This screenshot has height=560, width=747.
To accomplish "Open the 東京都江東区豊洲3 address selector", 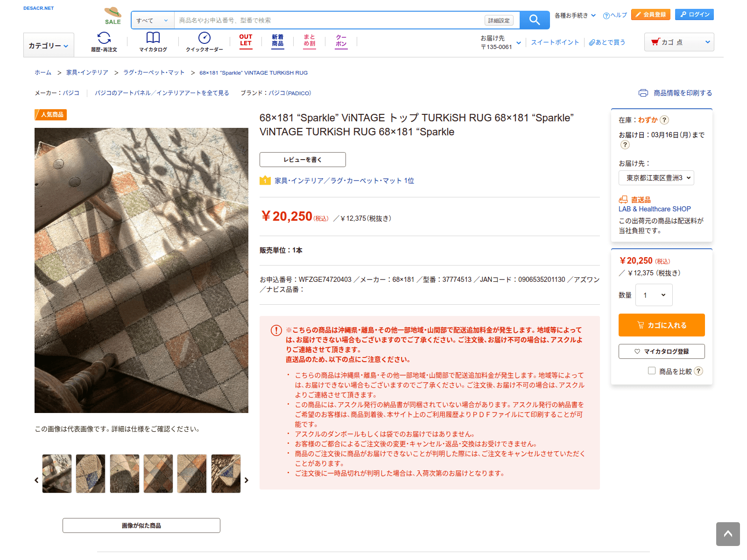I will (x=656, y=178).
